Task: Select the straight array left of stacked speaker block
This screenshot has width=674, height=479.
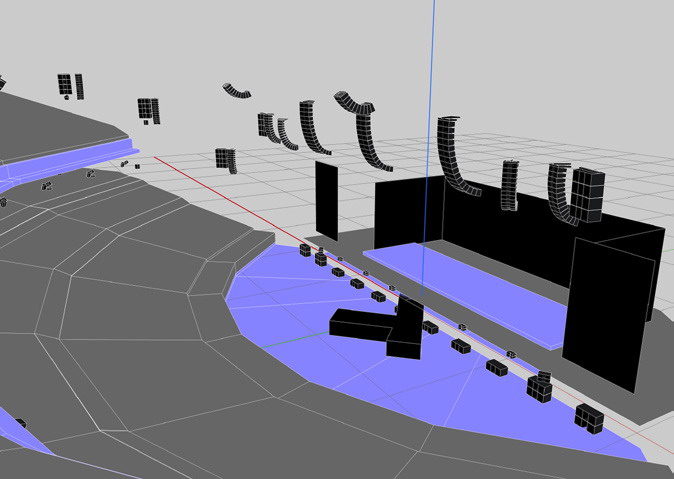Action: pos(510,186)
